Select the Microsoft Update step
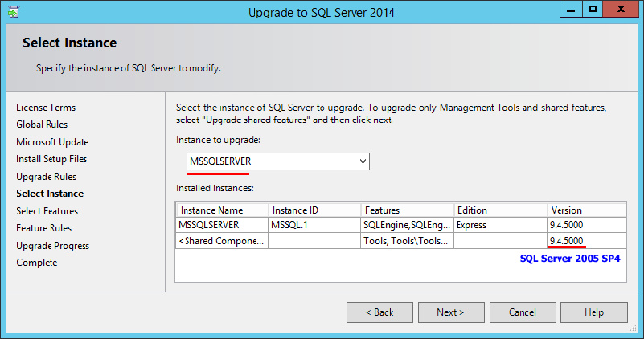Screen dimensions: 644x339 52,142
